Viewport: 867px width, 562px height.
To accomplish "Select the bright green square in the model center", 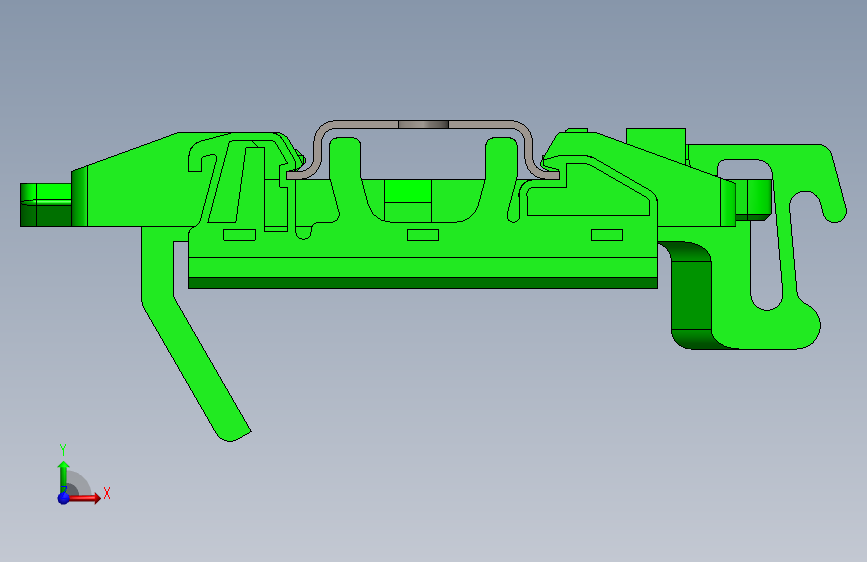I will [x=408, y=191].
